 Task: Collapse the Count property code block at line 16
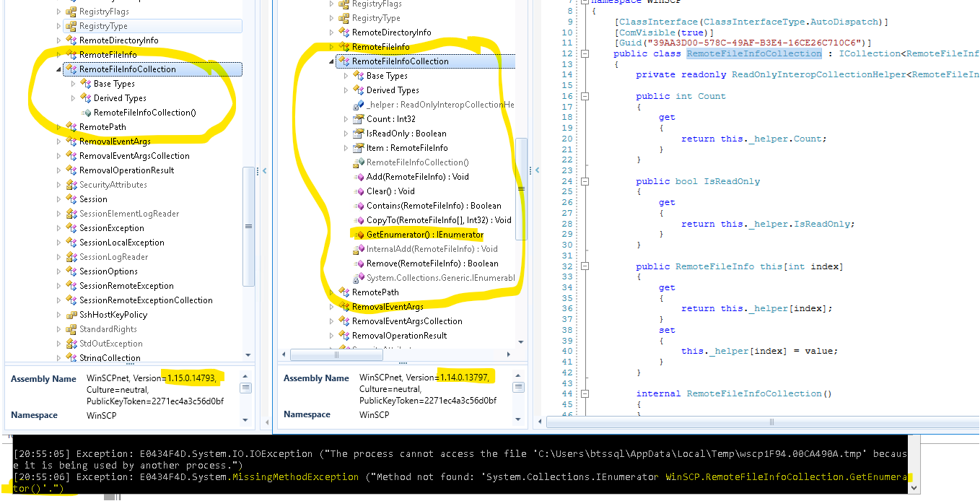pos(585,96)
